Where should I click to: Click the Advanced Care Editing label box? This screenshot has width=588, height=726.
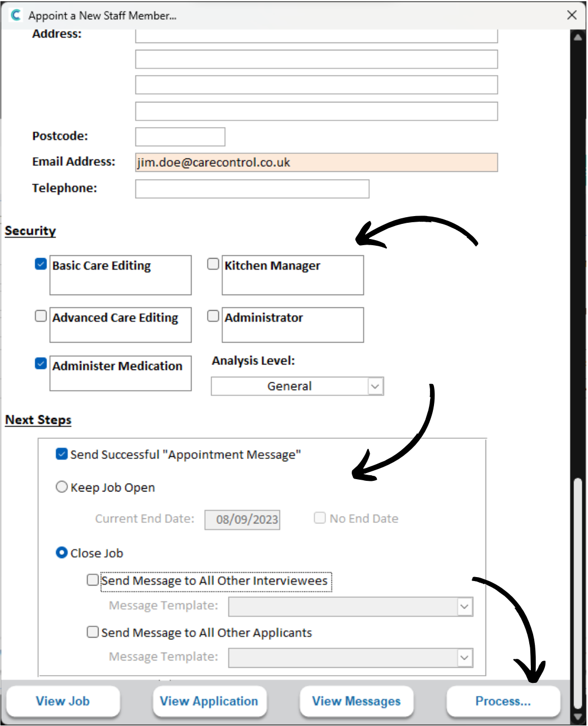tap(120, 325)
